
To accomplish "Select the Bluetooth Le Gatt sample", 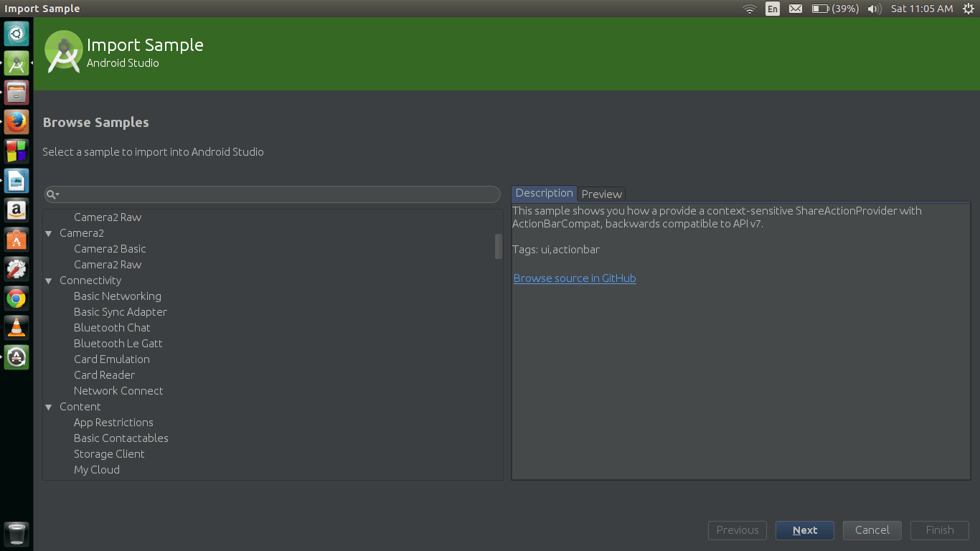I will point(118,344).
